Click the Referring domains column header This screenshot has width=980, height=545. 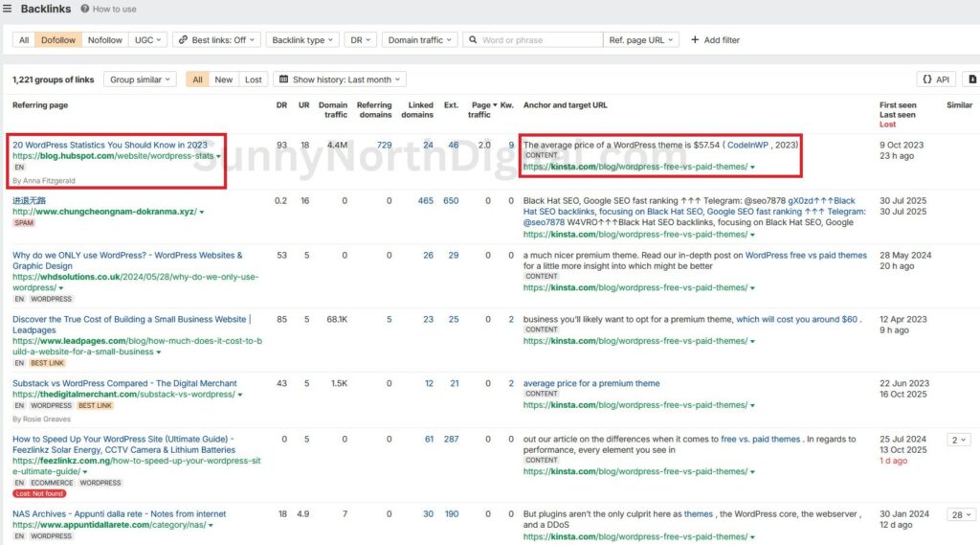[x=374, y=110]
